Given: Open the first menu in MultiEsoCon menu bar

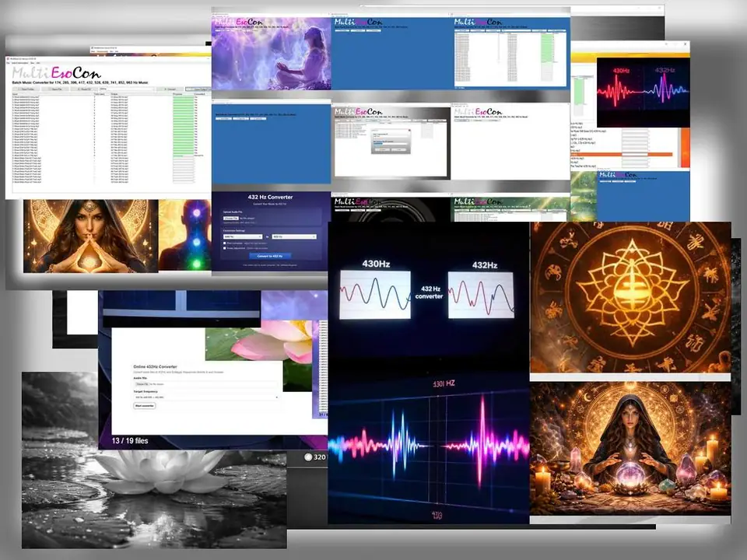Looking at the screenshot, I should (9, 63).
